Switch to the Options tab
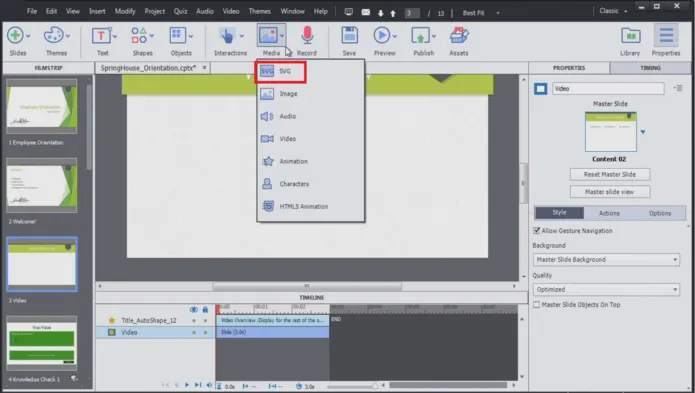This screenshot has height=393, width=695. pos(660,213)
